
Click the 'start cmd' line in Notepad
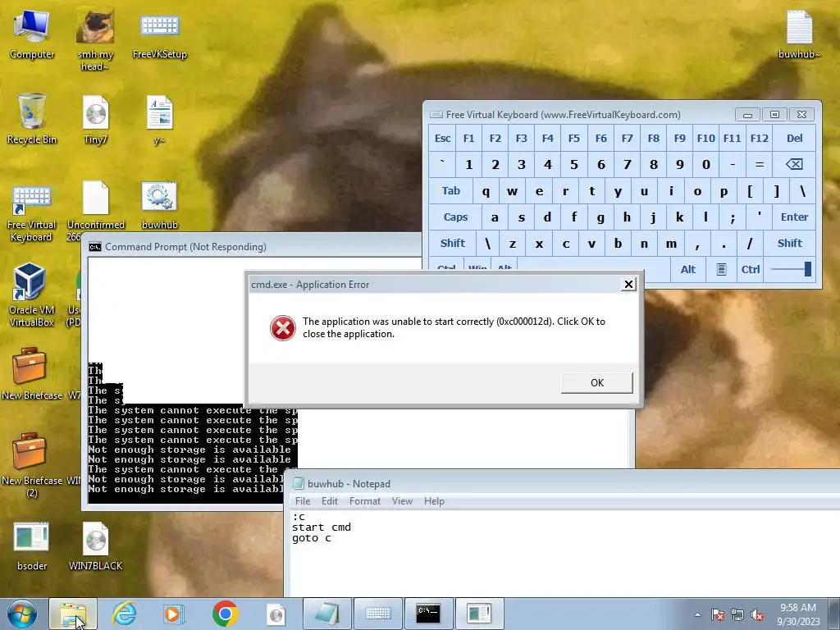pyautogui.click(x=322, y=527)
